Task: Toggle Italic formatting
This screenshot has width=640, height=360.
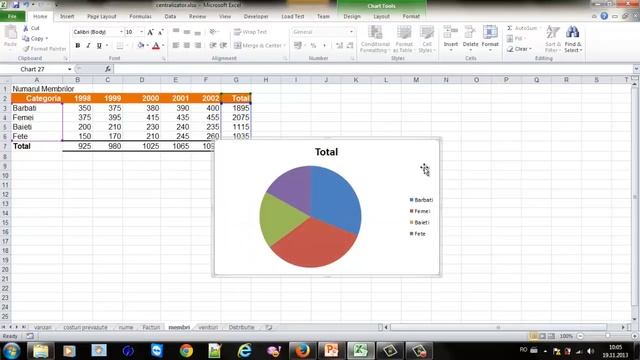Action: click(x=88, y=46)
